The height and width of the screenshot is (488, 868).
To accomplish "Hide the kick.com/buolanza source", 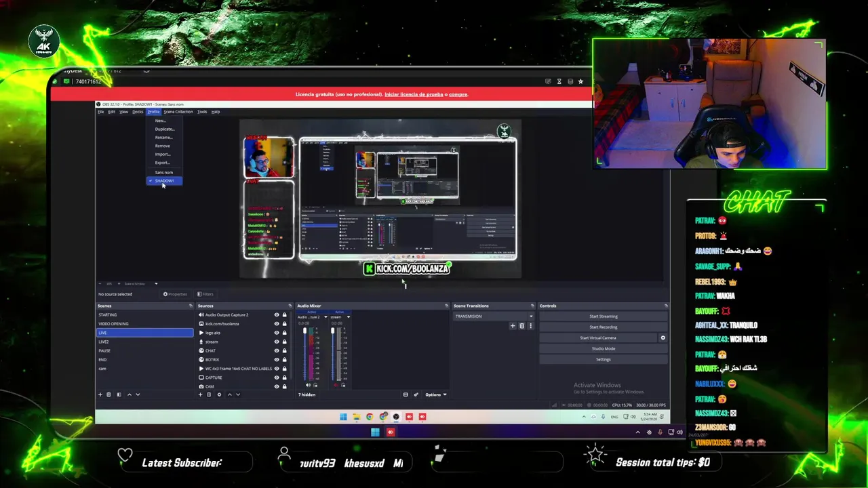I will [x=276, y=324].
